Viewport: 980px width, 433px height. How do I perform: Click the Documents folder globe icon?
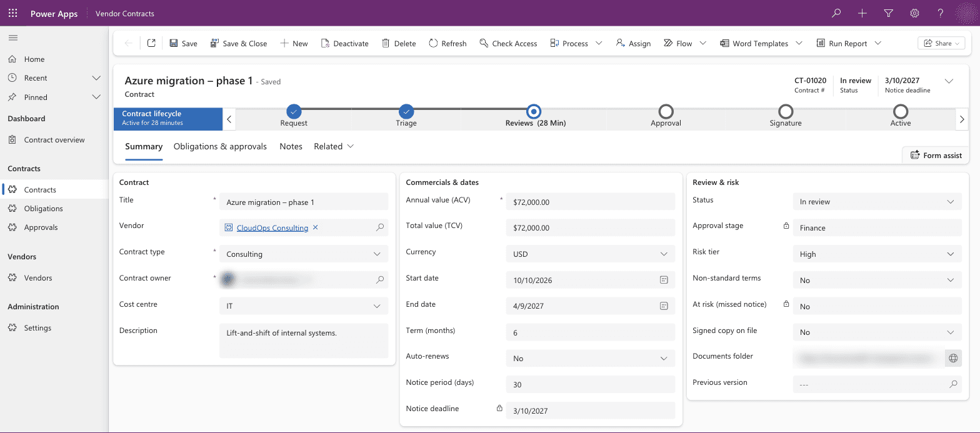pyautogui.click(x=953, y=359)
